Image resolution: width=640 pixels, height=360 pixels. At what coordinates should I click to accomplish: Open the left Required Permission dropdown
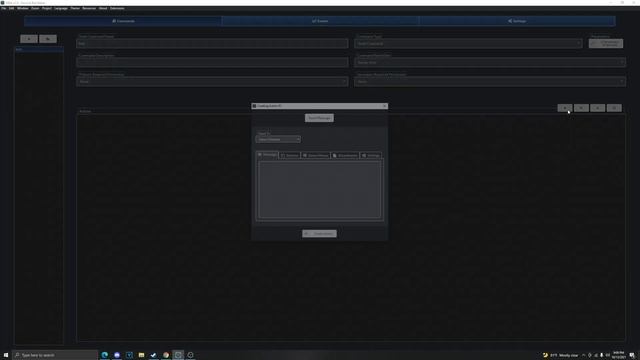(212, 82)
